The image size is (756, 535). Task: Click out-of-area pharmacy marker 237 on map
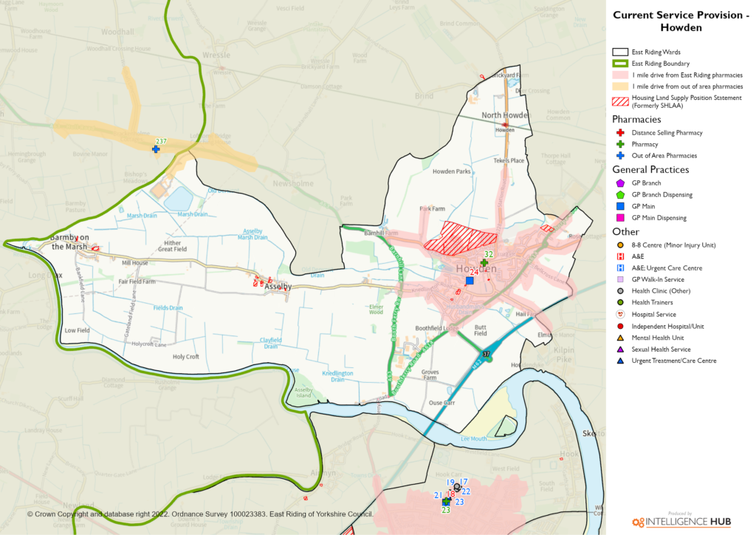pos(156,149)
